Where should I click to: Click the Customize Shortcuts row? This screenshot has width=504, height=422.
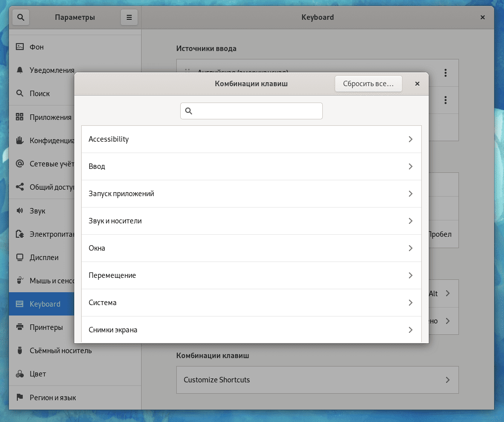pyautogui.click(x=317, y=380)
